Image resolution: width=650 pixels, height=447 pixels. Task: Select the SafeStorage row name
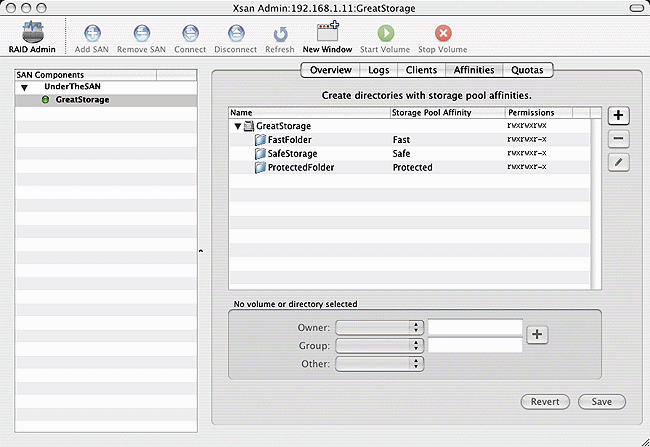292,154
